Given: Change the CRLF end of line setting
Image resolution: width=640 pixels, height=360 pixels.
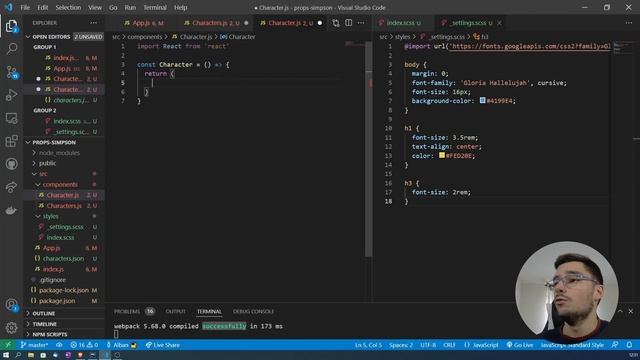Looking at the screenshot, I should (449, 345).
